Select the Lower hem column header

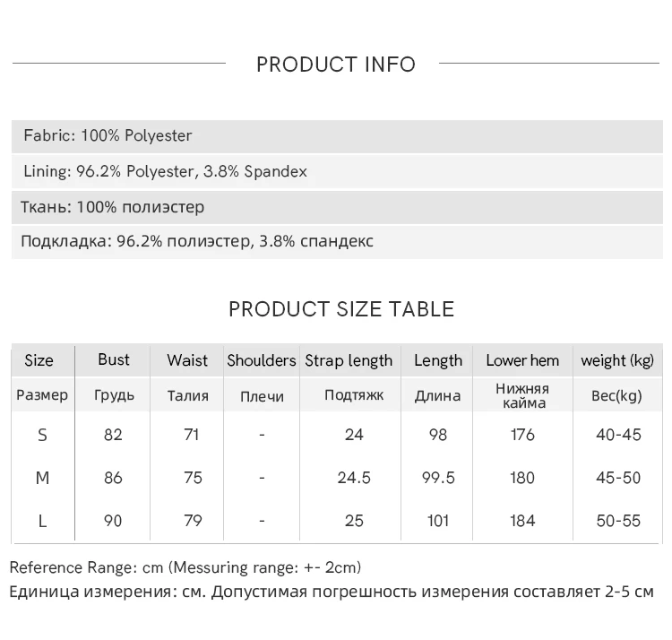[522, 360]
